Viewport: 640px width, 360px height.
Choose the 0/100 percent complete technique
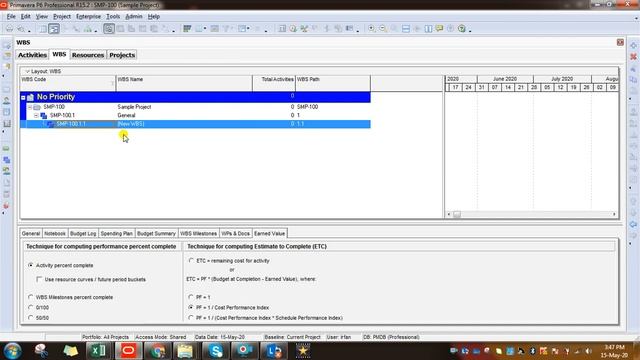30,307
